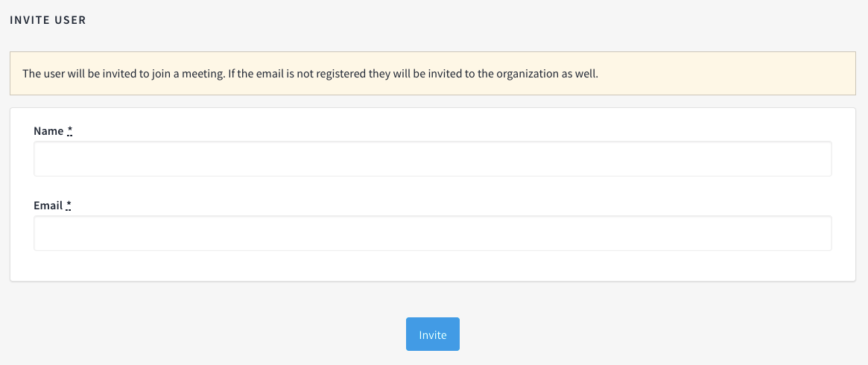Click the word "INVITE" in the heading
This screenshot has width=868, height=365.
pos(29,20)
